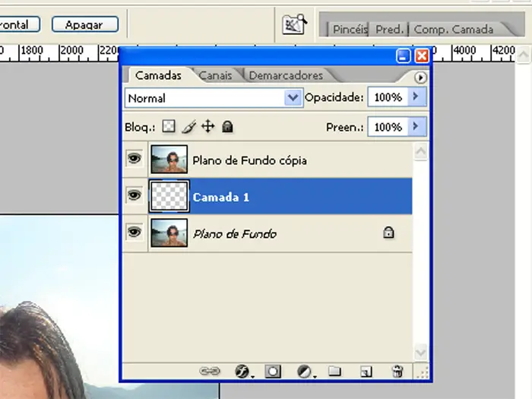The image size is (532, 399).
Task: Create a new layer group folder
Action: coord(334,371)
